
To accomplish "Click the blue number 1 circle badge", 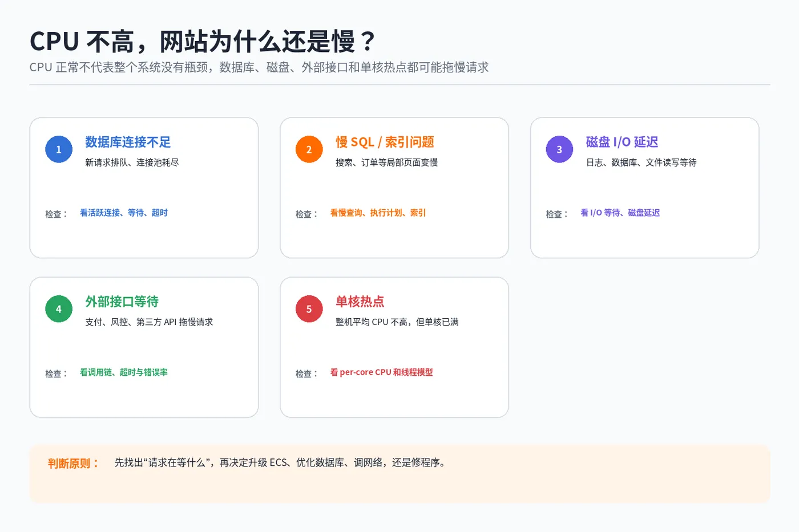I will 59,149.
